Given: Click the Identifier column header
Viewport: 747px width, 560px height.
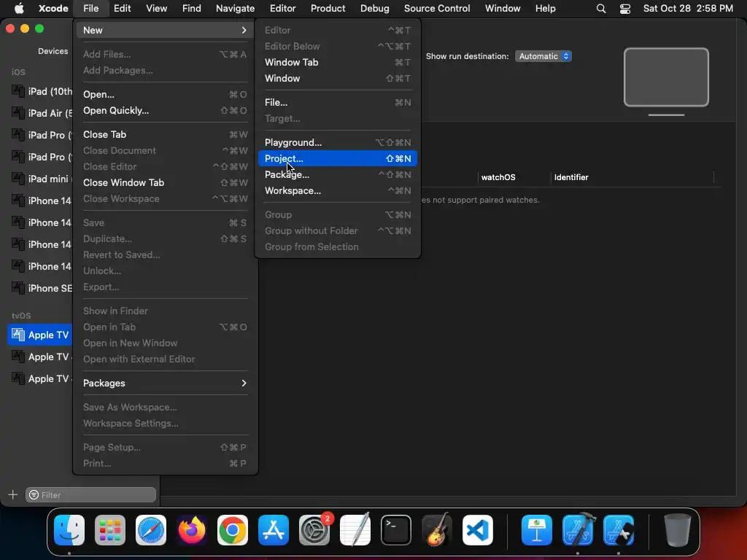Looking at the screenshot, I should (571, 177).
